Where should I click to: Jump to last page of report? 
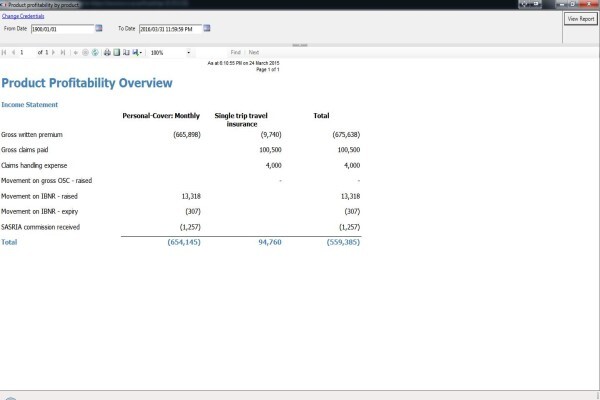click(x=63, y=52)
